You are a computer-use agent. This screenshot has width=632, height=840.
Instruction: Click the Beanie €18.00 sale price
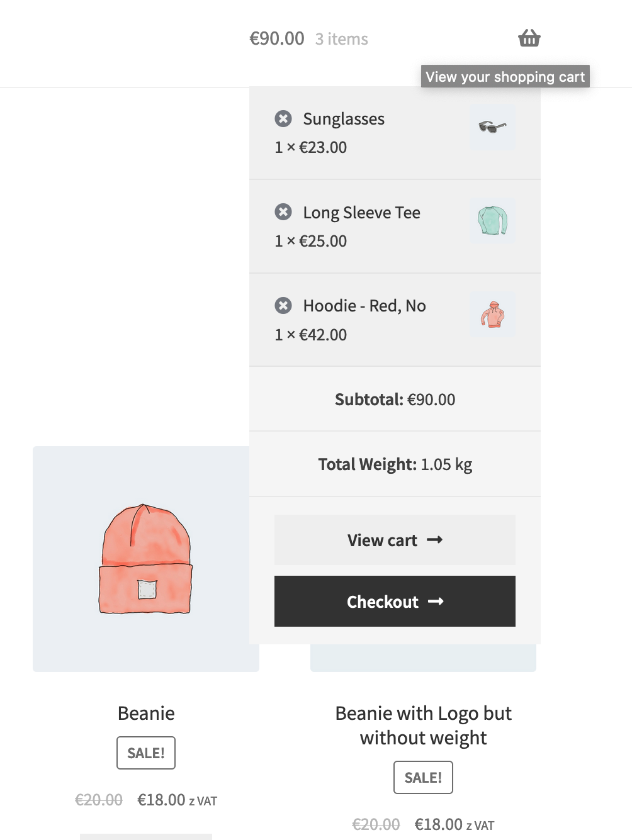tap(161, 800)
